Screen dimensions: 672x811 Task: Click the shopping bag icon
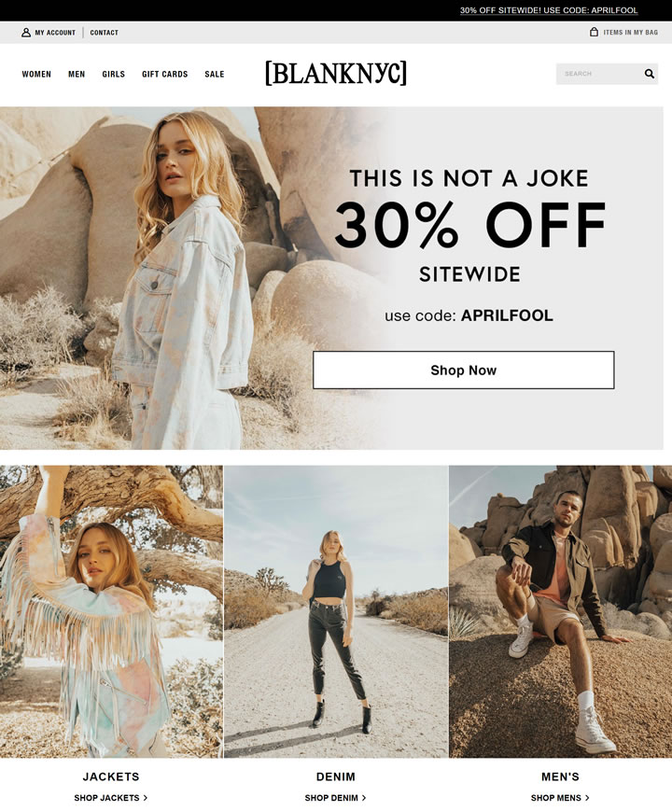coord(594,32)
